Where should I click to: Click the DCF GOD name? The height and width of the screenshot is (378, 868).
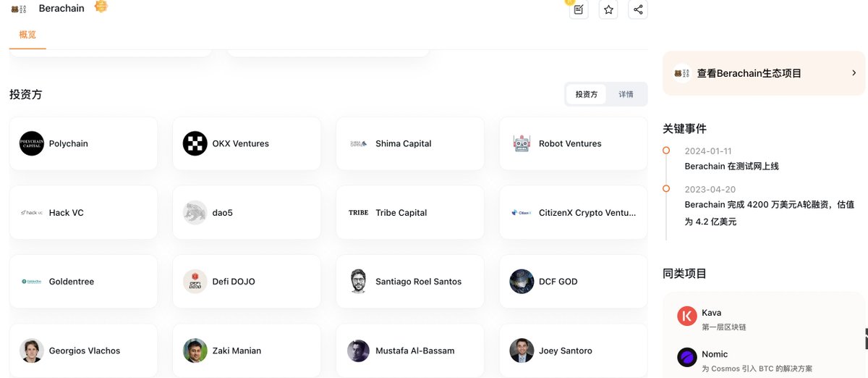558,282
